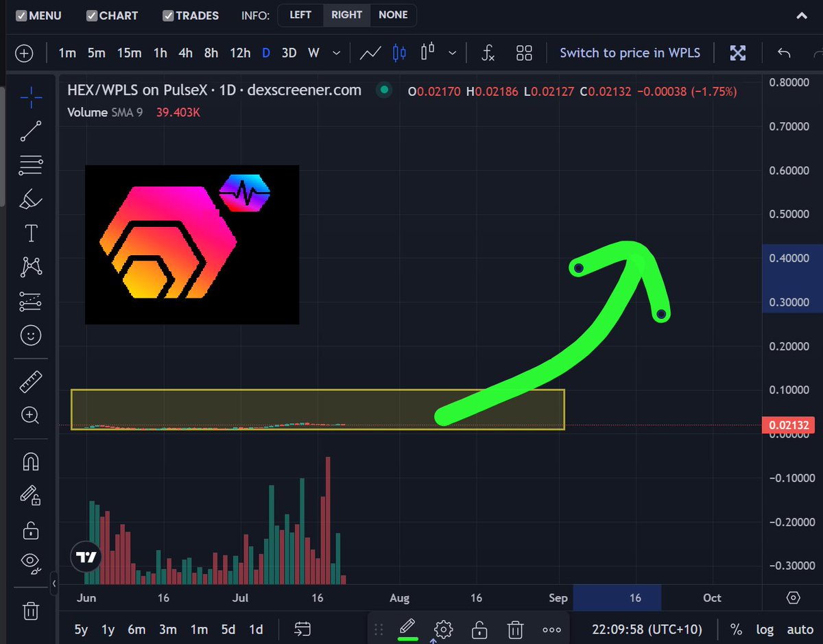This screenshot has height=644, width=823.
Task: Delete selected drawing via floating toolbar trash
Action: [x=516, y=629]
